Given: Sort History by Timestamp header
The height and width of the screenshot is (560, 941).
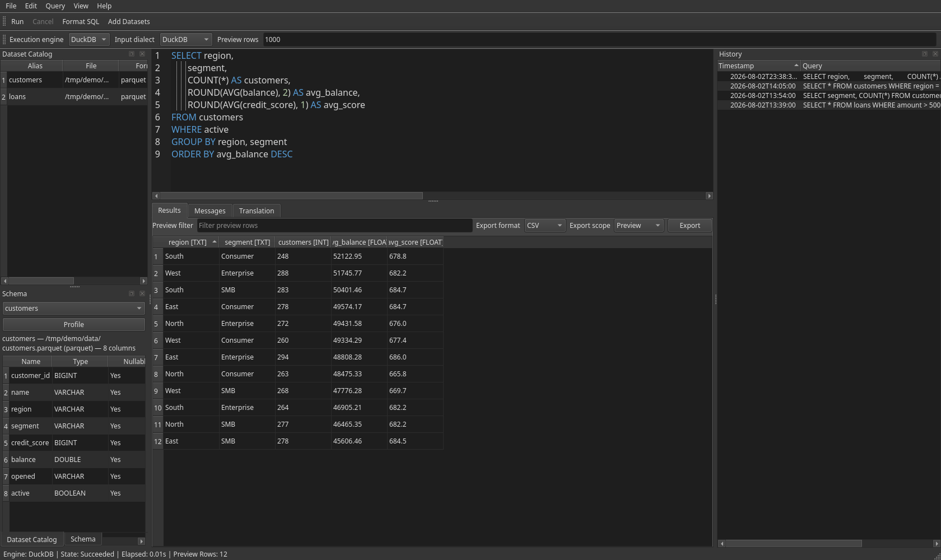Looking at the screenshot, I should click(x=759, y=66).
